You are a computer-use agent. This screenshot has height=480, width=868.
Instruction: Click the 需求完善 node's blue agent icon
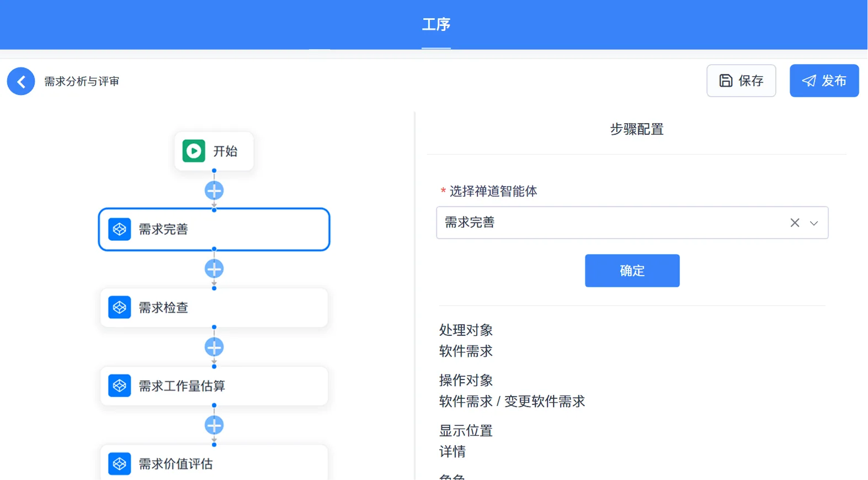120,229
